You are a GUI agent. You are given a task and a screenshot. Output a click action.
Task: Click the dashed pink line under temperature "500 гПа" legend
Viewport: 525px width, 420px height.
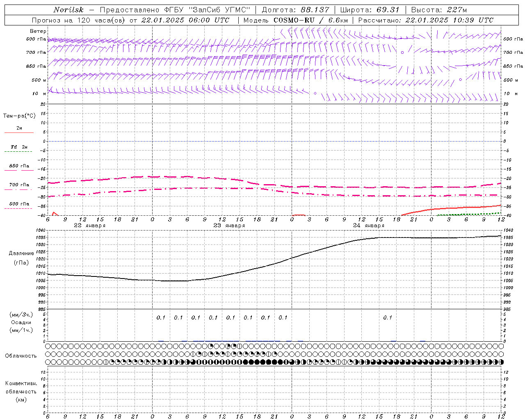pyautogui.click(x=18, y=209)
